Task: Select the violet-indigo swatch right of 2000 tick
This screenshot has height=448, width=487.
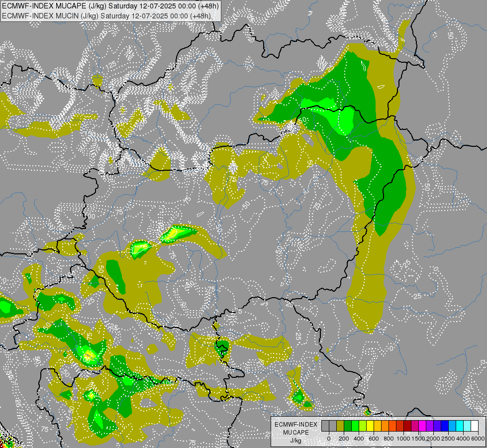Action: click(438, 426)
